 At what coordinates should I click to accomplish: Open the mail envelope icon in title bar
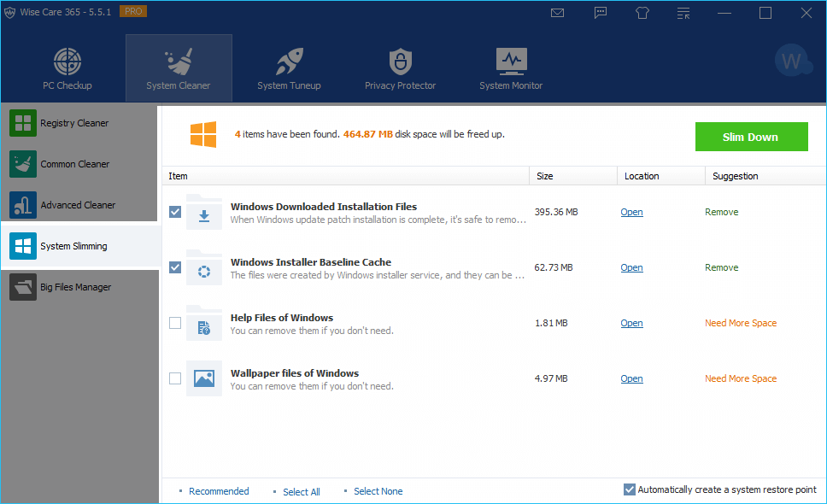coord(558,13)
